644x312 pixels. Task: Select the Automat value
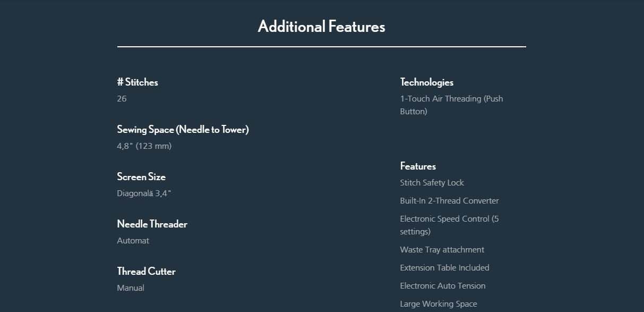(x=133, y=241)
